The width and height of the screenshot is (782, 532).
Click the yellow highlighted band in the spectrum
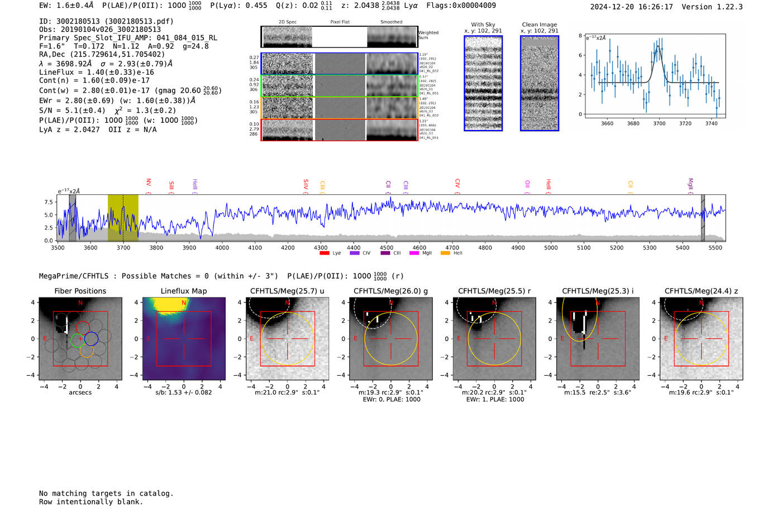click(123, 218)
